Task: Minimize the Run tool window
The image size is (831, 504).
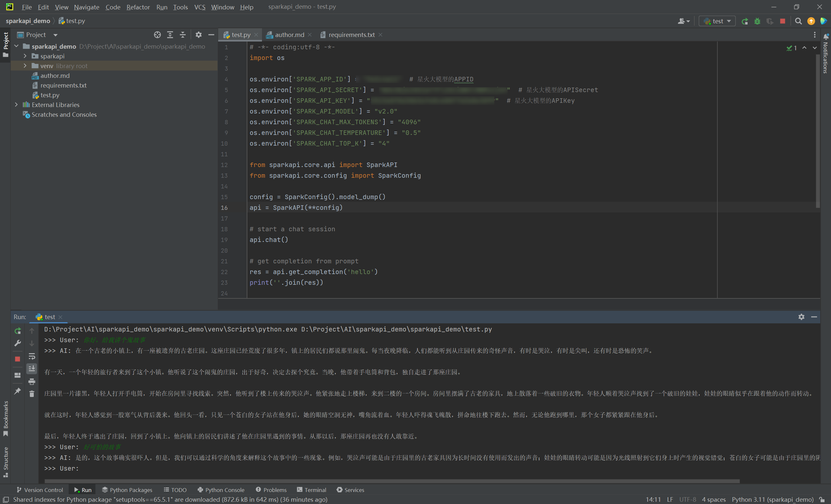Action: pos(814,317)
